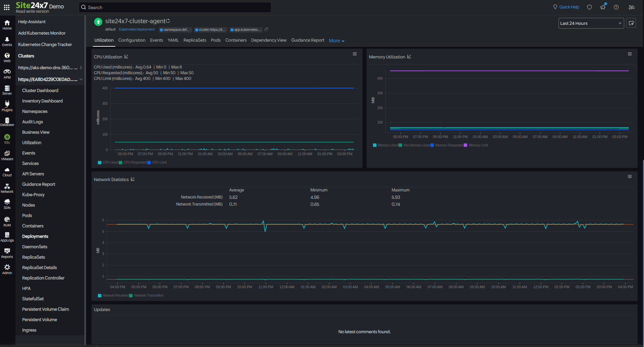Open Memory Utilization chart menu
This screenshot has width=644, height=347.
630,54
